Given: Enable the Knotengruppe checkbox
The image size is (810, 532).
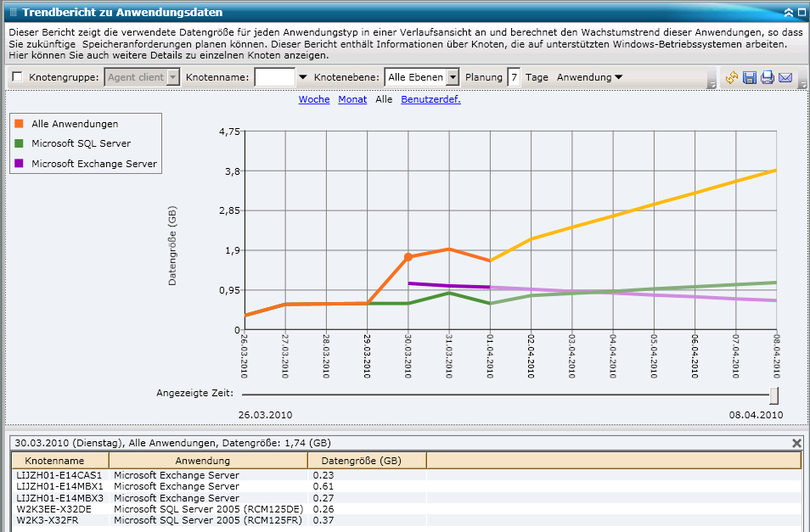Looking at the screenshot, I should click(x=18, y=77).
